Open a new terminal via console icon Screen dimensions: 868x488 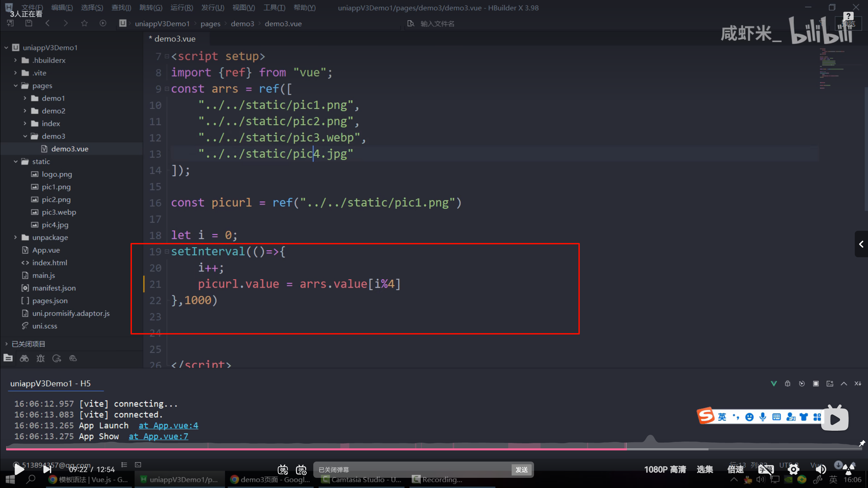[x=830, y=384]
